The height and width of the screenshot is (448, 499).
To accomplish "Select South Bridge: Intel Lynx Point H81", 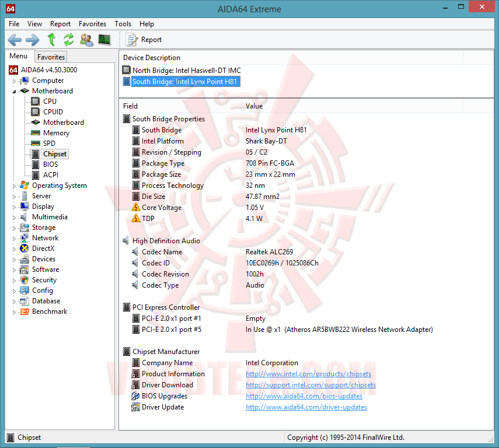I will [181, 82].
